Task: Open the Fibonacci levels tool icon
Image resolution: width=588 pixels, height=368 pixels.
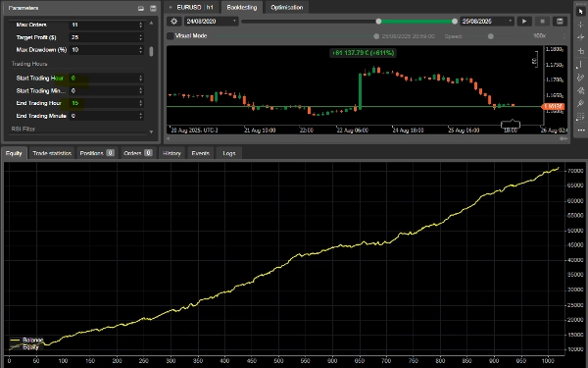Action: [x=580, y=117]
